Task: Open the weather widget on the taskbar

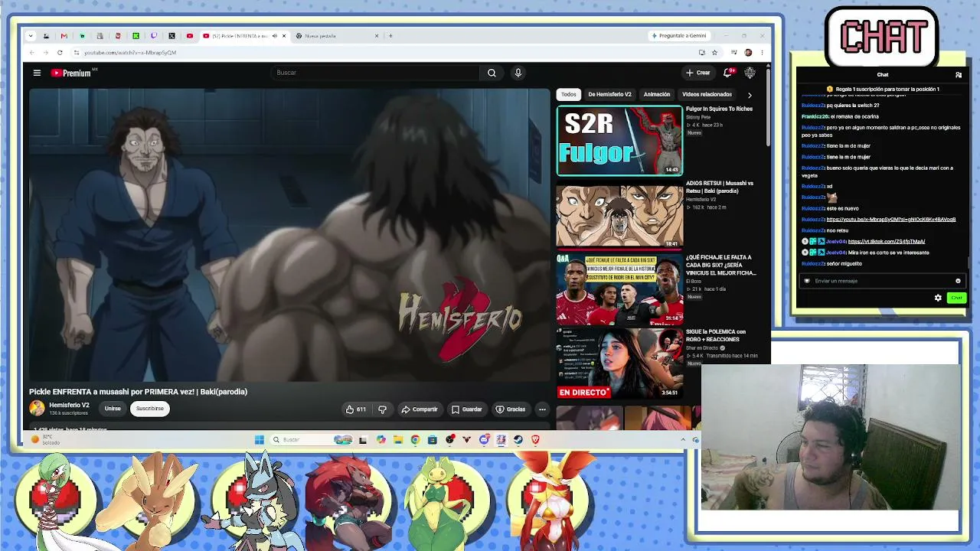Action: 45,439
